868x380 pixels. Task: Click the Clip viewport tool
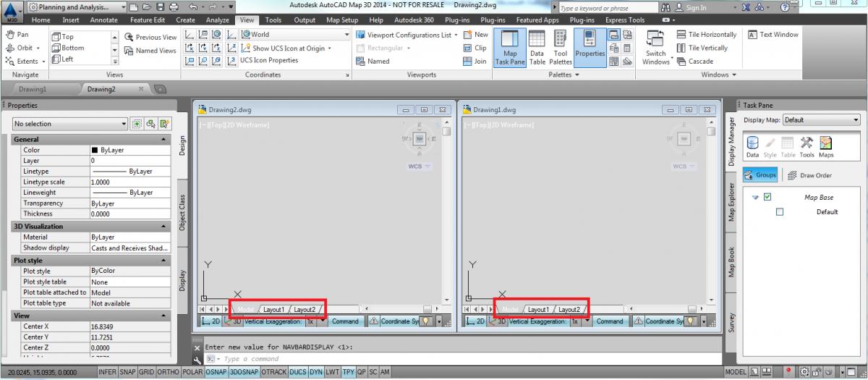475,48
